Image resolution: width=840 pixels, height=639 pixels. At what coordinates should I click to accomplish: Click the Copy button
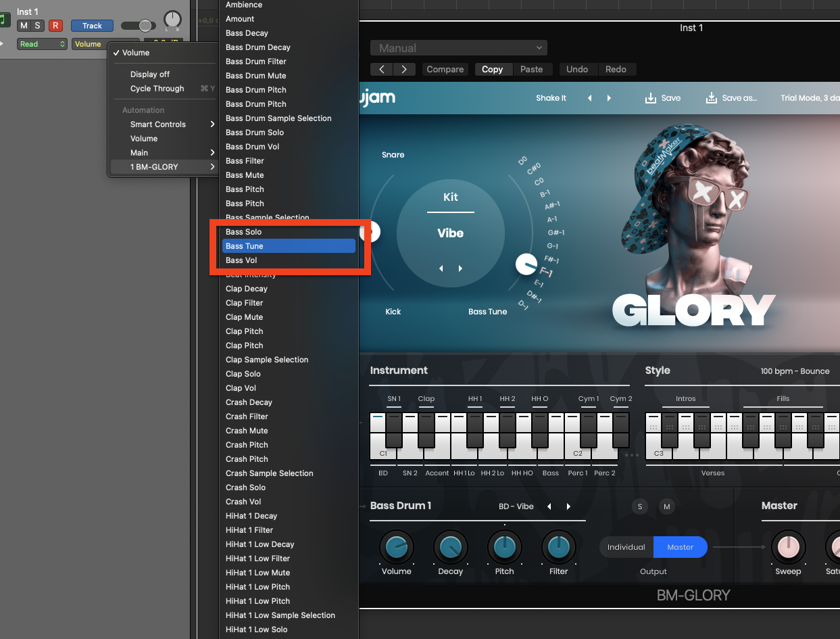point(492,69)
